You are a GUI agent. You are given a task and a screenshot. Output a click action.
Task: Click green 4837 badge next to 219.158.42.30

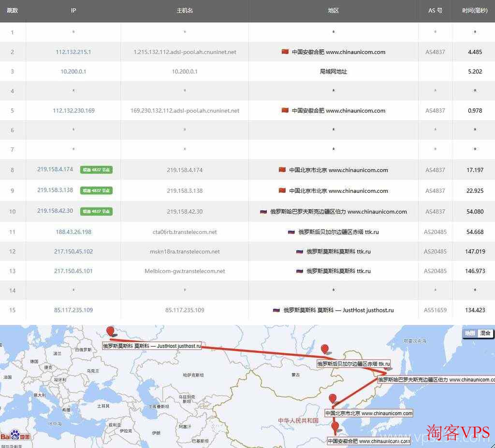pos(96,212)
